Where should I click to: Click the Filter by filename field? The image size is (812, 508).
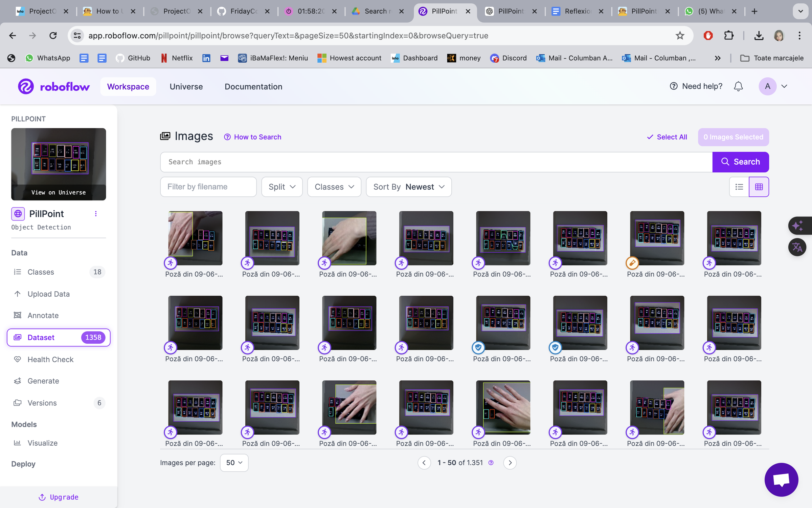click(x=208, y=187)
